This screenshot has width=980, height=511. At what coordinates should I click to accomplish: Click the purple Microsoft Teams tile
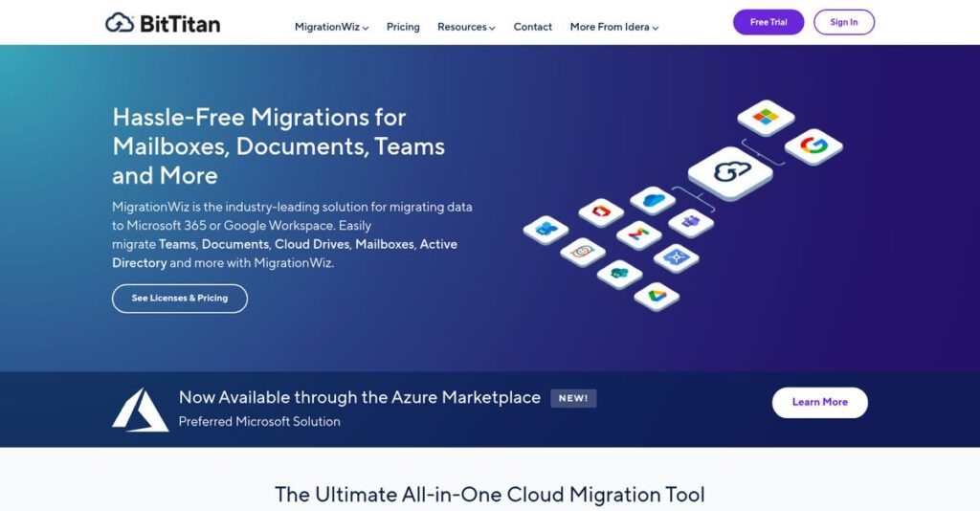[x=691, y=223]
